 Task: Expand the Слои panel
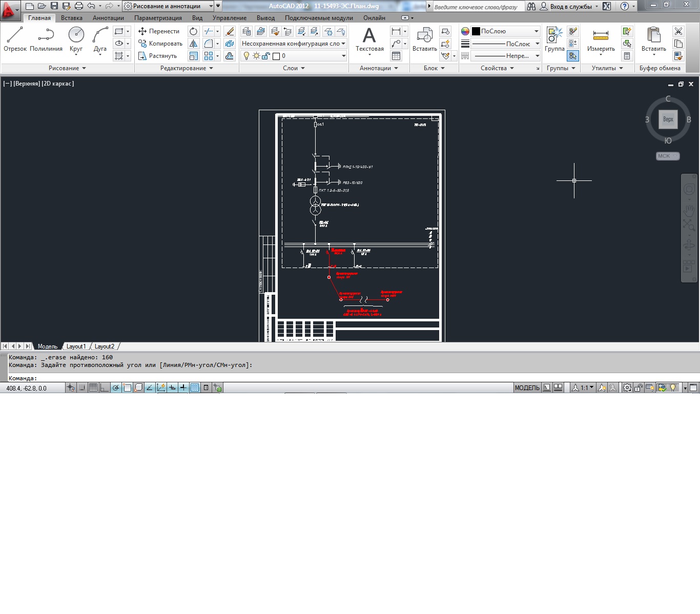click(x=294, y=68)
